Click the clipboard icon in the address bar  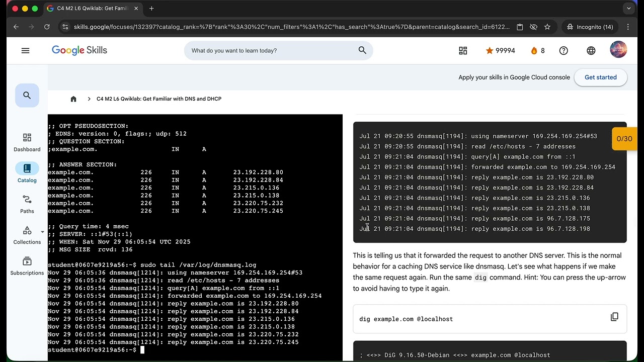tap(520, 27)
